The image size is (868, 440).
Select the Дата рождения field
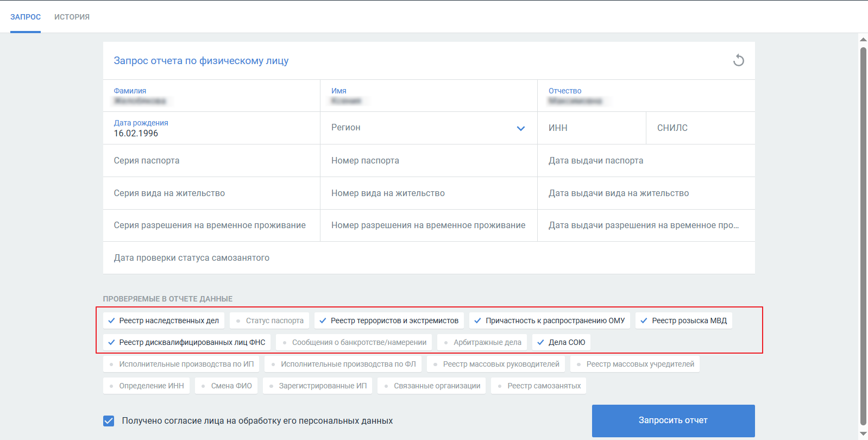[x=211, y=129]
